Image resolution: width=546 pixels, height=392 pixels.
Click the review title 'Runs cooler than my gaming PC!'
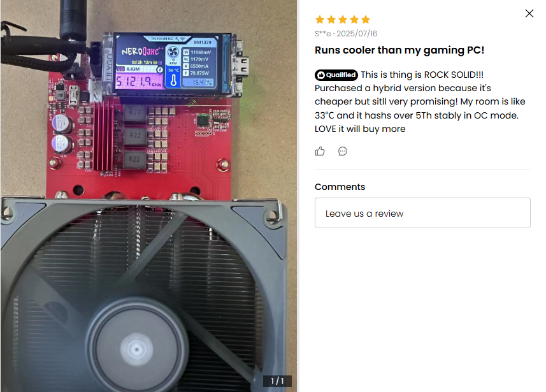pos(399,50)
